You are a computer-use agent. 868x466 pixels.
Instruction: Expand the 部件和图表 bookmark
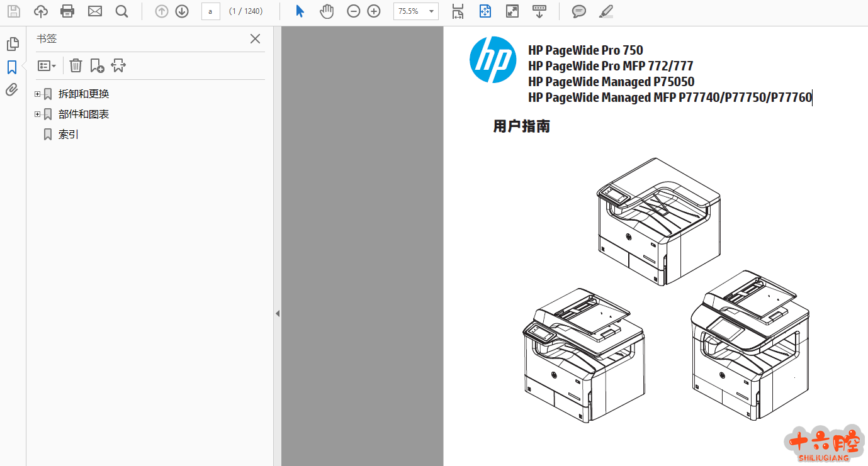tap(38, 114)
